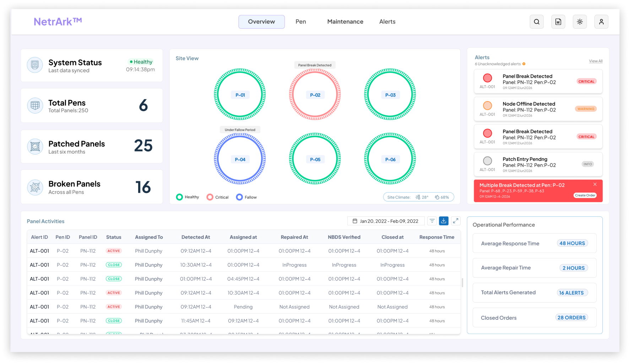This screenshot has height=364, width=630.
Task: Select pen P-06 circle
Action: click(390, 159)
